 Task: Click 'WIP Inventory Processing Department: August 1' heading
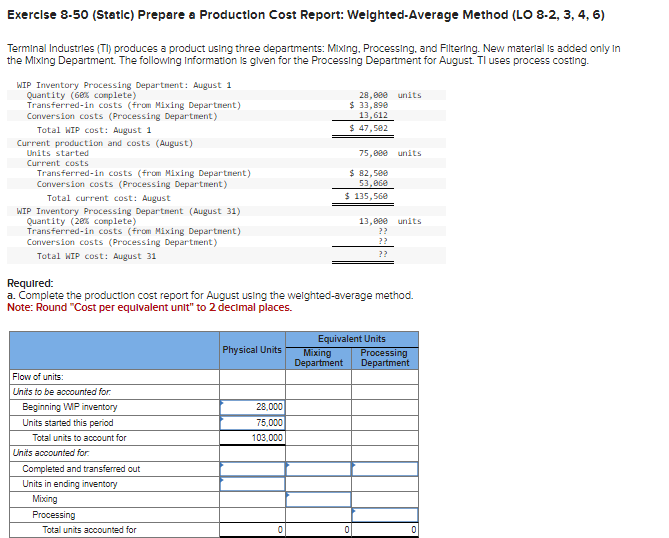click(x=124, y=85)
